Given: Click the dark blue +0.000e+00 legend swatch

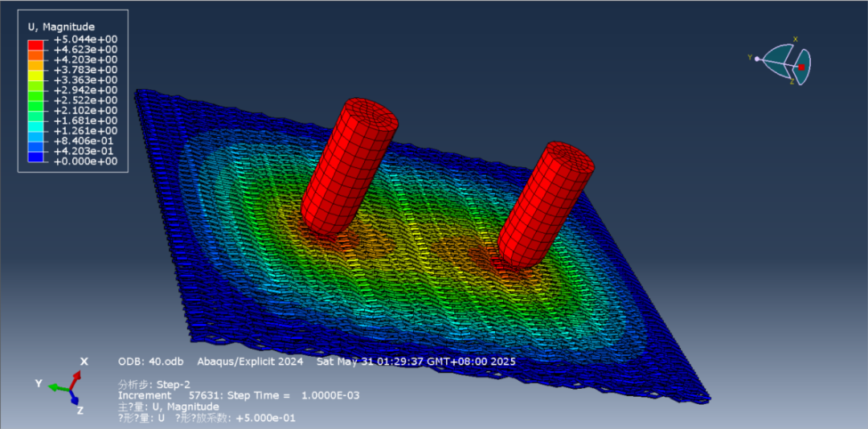Looking at the screenshot, I should click(35, 156).
